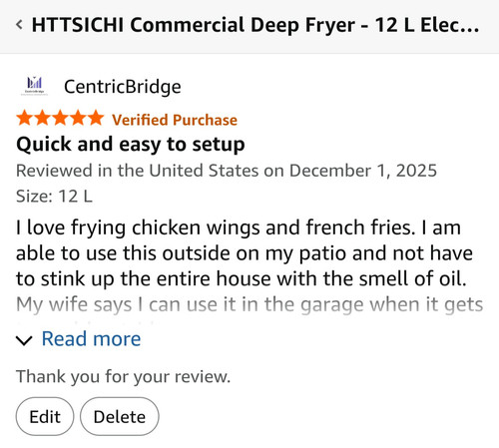Click the Verified Purchase label

[175, 120]
